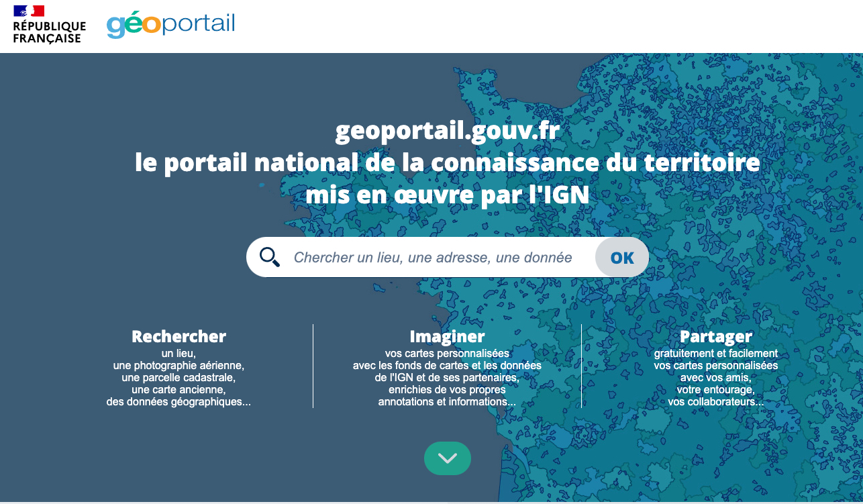863x504 pixels.
Task: Click 'vos collaborateurs...' text
Action: [716, 402]
